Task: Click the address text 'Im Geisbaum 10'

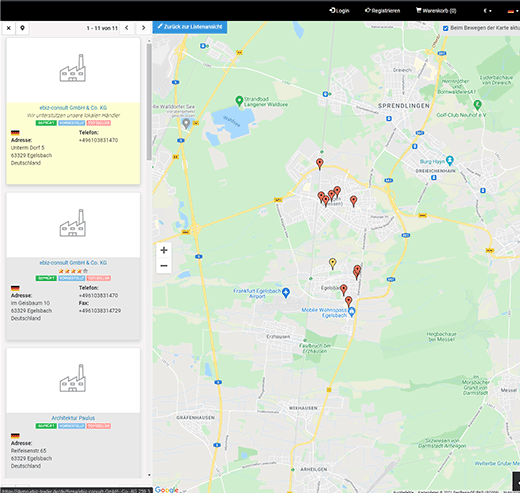Action: coord(30,303)
